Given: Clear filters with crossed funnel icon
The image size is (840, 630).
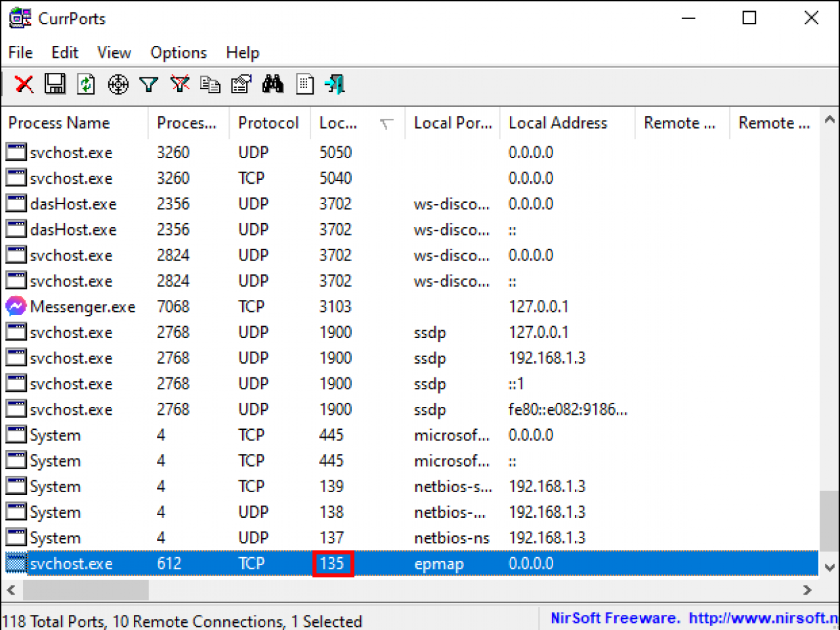Looking at the screenshot, I should tap(179, 84).
